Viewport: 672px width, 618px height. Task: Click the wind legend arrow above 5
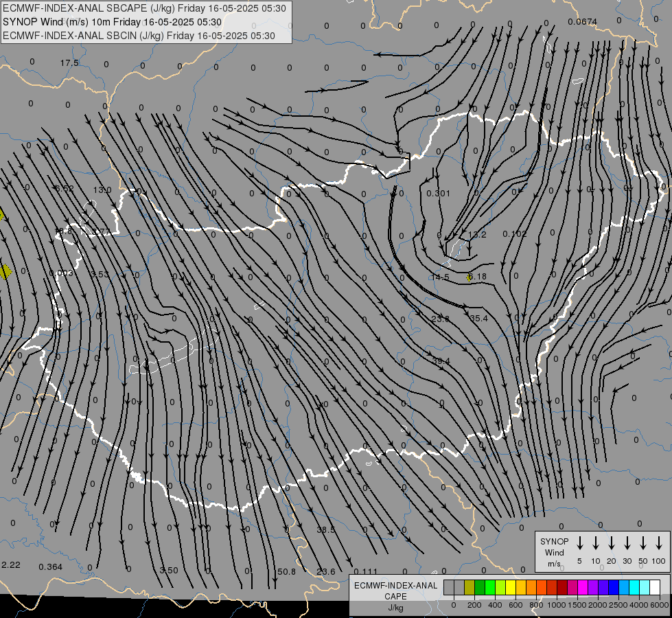[579, 542]
